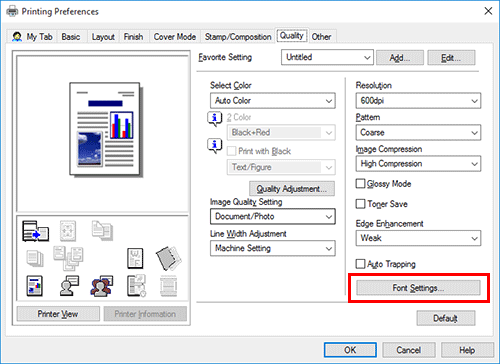
Task: Close the Printing Preferences dialog
Action: 488,11
